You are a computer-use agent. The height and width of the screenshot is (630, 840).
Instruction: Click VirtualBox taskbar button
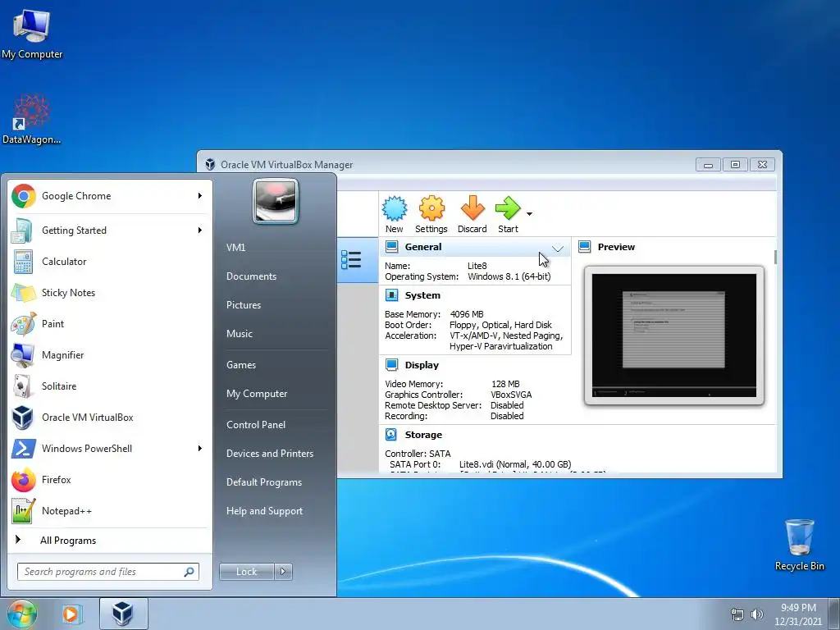point(123,614)
